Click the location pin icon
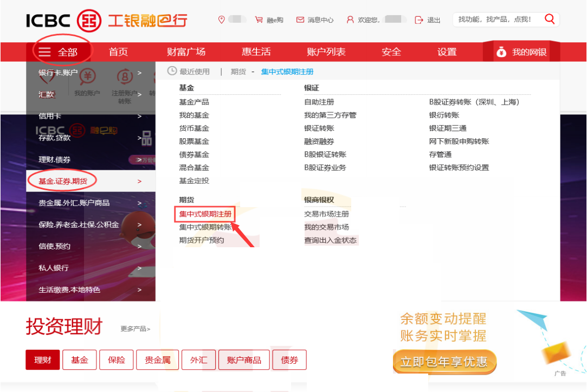 click(x=221, y=20)
